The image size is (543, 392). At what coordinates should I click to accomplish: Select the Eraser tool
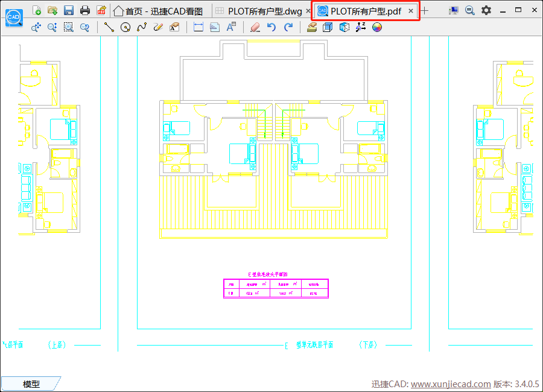255,27
